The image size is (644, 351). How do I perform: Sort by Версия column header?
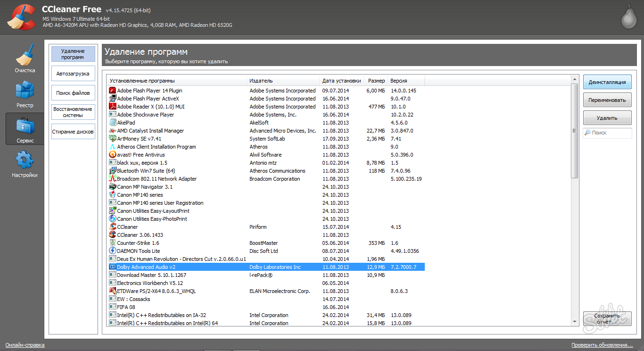406,81
